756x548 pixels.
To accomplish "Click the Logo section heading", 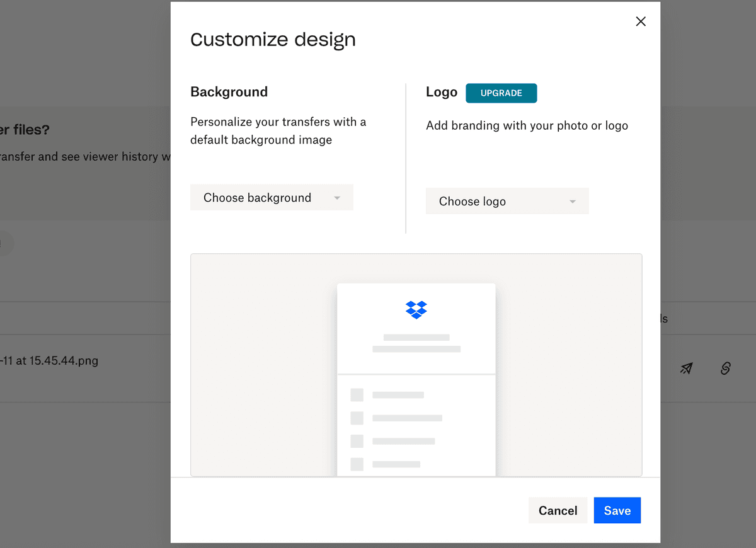I will [441, 92].
